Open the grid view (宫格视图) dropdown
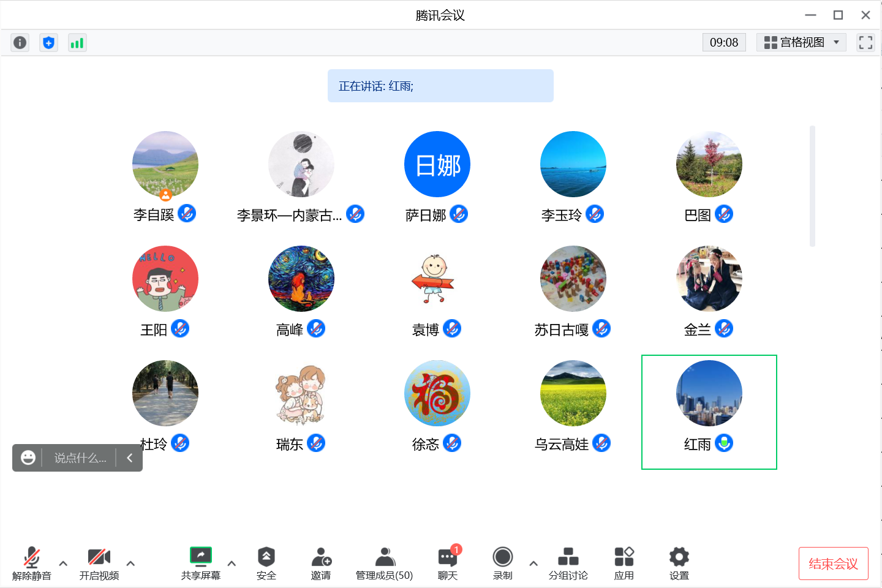Viewport: 882px width, 588px height. (801, 42)
